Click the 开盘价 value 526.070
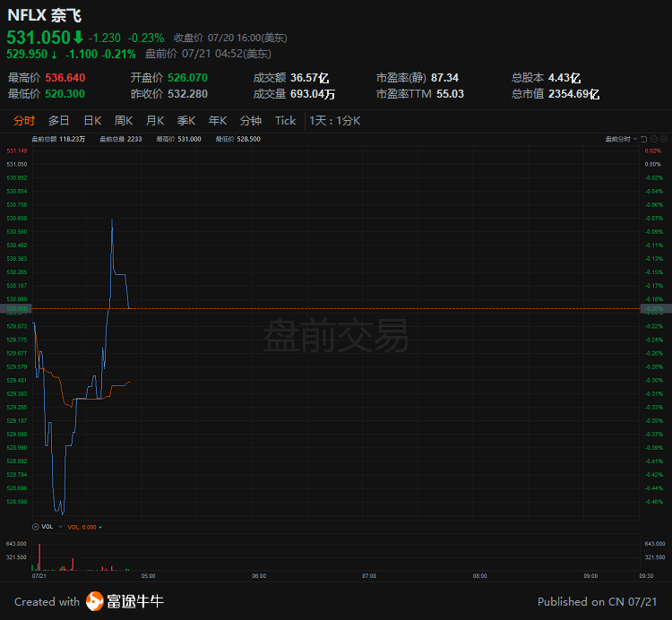This screenshot has height=620, width=672. point(188,78)
